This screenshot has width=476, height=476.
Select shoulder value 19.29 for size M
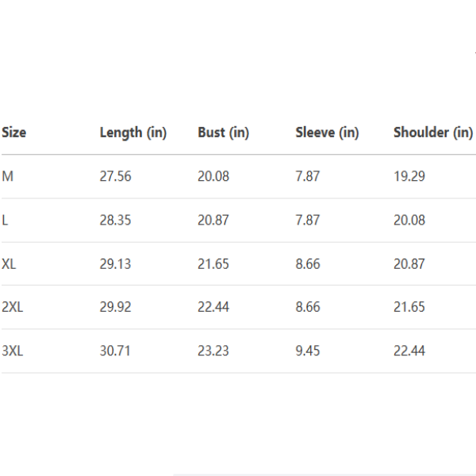pos(409,176)
